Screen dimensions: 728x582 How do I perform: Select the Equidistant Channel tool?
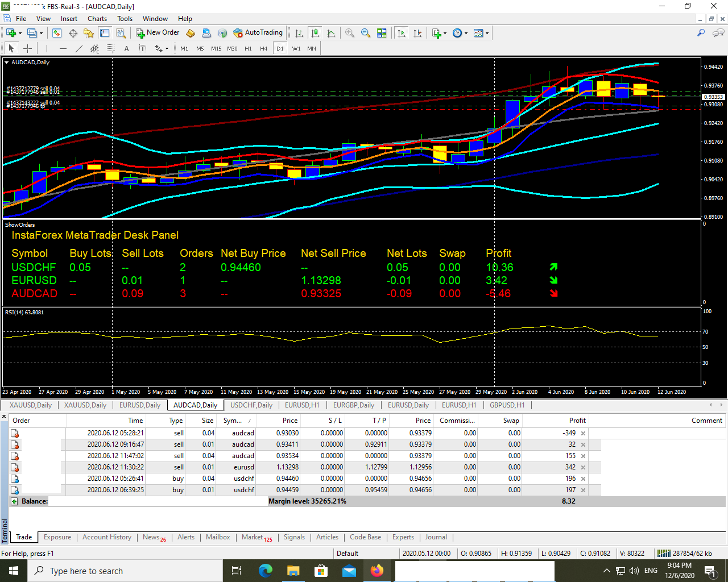[94, 49]
